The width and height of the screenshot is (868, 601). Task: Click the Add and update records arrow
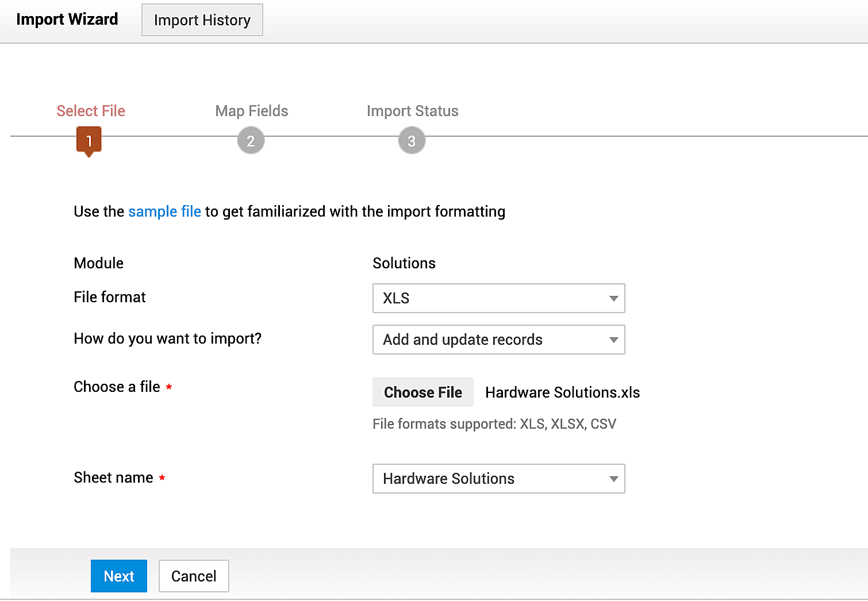(613, 340)
